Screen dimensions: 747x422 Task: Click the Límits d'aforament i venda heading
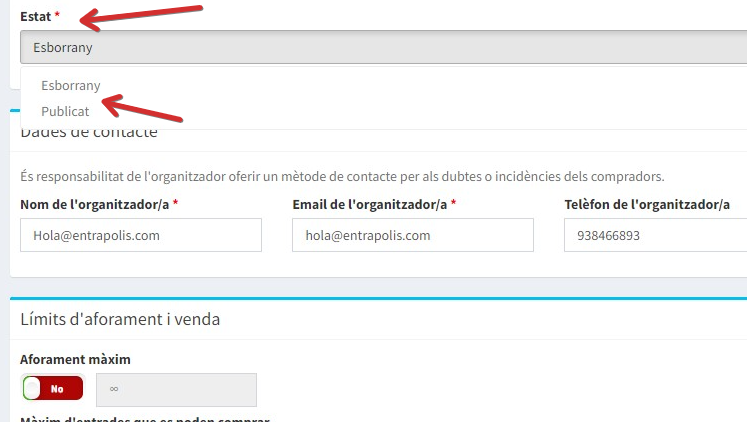(x=120, y=319)
